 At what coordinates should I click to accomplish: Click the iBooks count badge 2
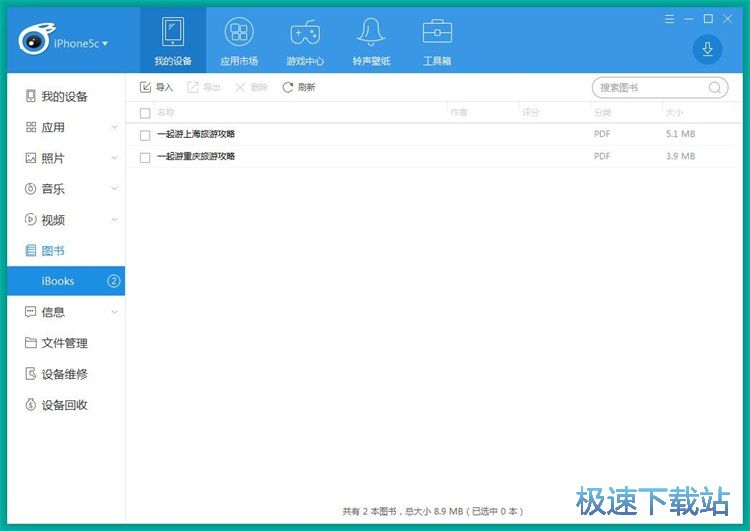[x=113, y=281]
